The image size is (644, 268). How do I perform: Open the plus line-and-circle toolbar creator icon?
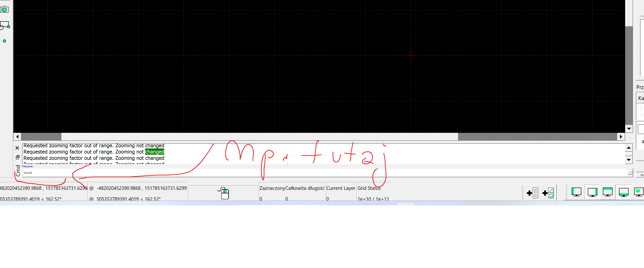pos(548,193)
